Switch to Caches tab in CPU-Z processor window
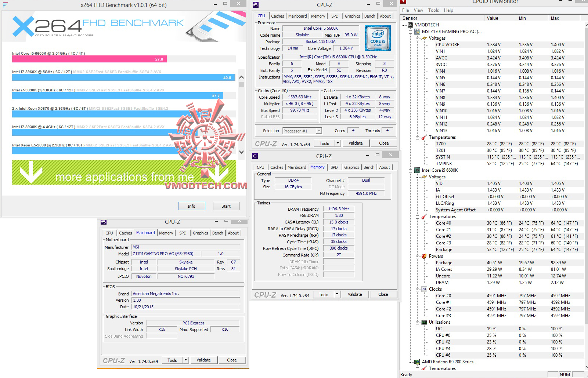 click(x=278, y=16)
